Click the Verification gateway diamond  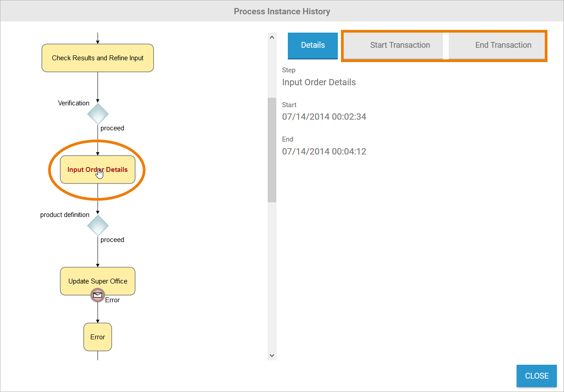(97, 114)
